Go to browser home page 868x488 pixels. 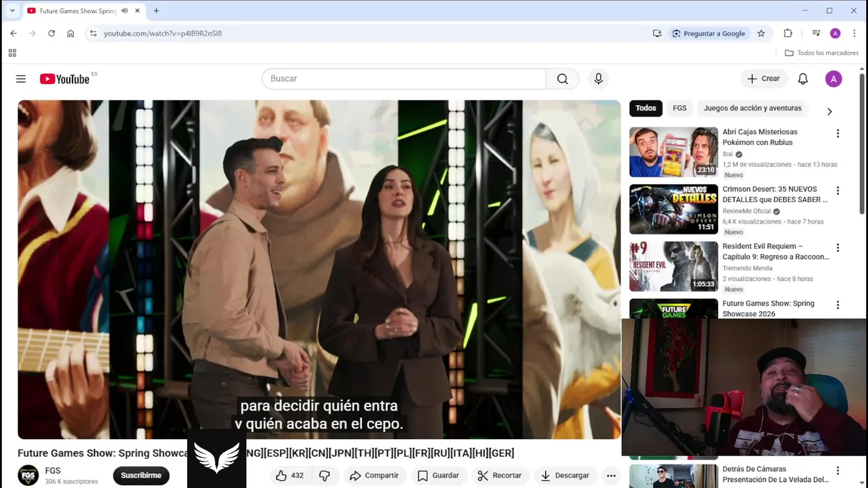(x=71, y=33)
